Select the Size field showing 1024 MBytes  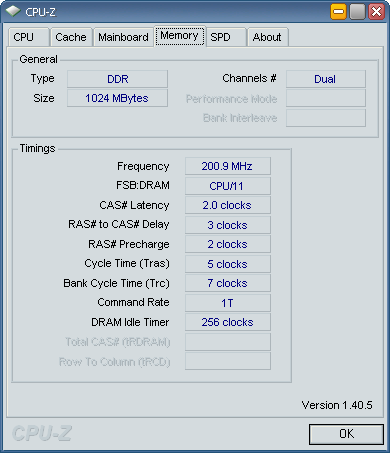117,98
